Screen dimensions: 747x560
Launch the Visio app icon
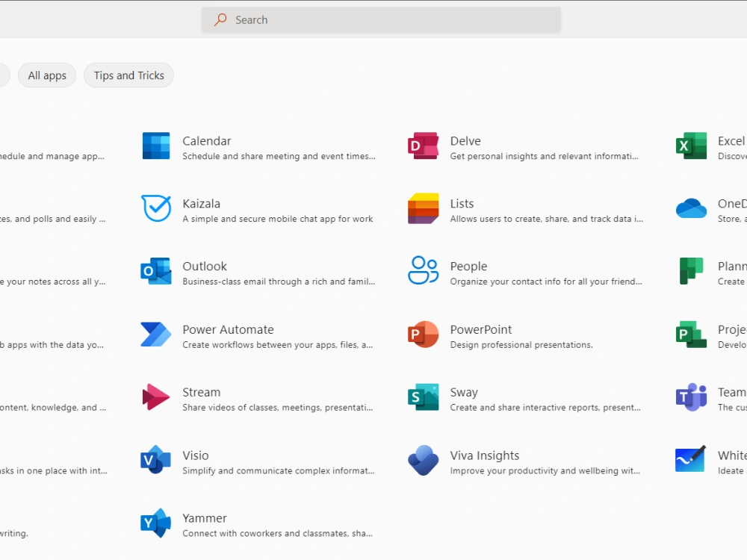(156, 460)
